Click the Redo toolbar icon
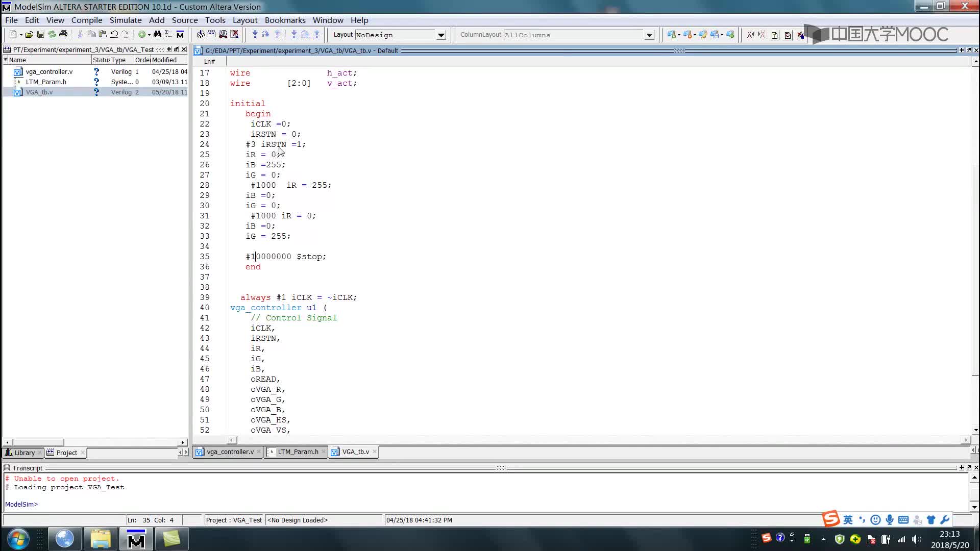 pyautogui.click(x=125, y=34)
